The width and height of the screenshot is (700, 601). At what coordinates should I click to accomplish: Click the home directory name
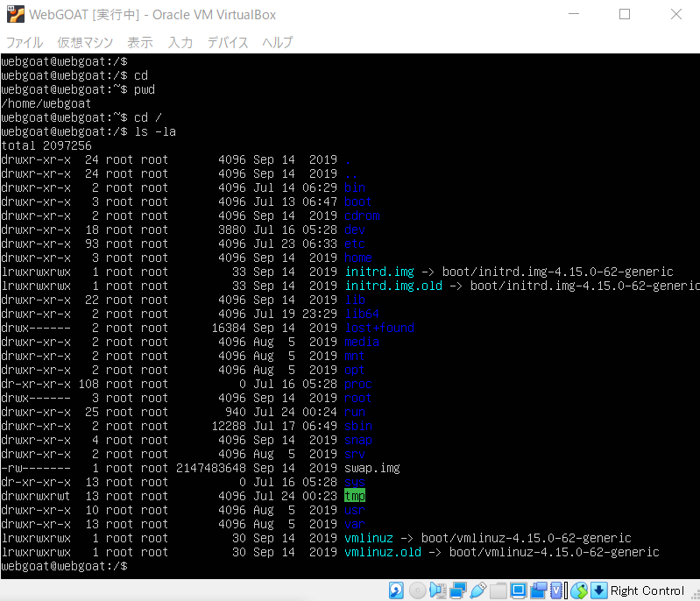click(x=358, y=258)
